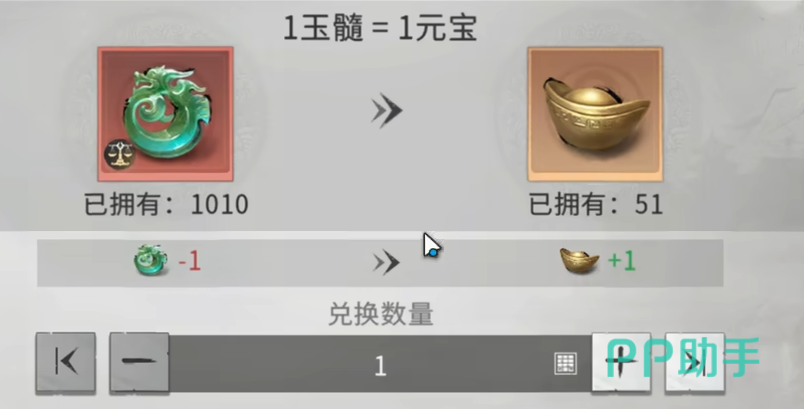Decrease exchange quantity with minus button
Image resolution: width=804 pixels, height=409 pixels.
(139, 363)
